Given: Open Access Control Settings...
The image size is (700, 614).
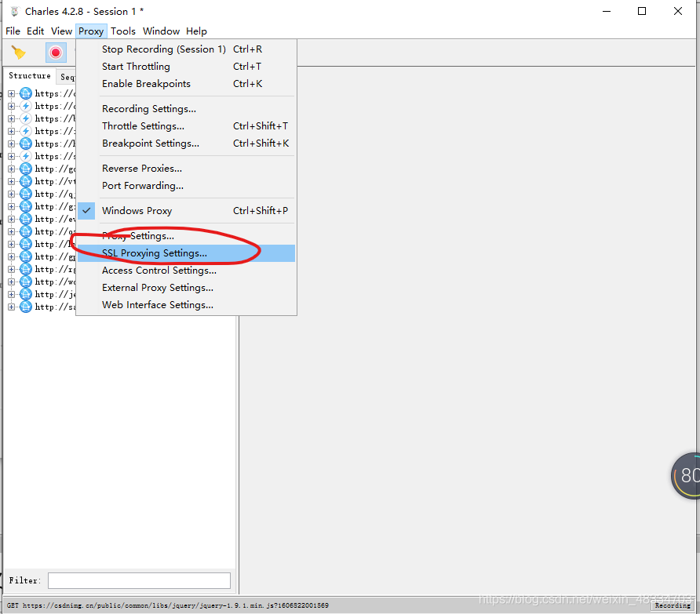Looking at the screenshot, I should pos(186,271).
